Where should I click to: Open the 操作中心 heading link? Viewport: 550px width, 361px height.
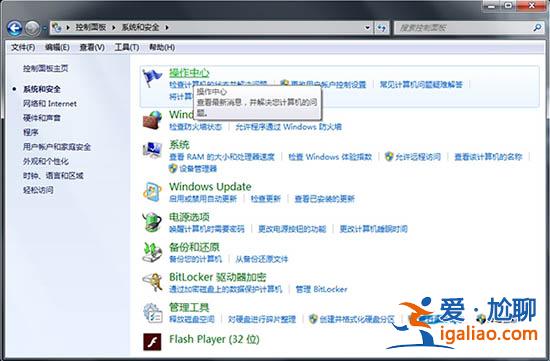coord(189,73)
